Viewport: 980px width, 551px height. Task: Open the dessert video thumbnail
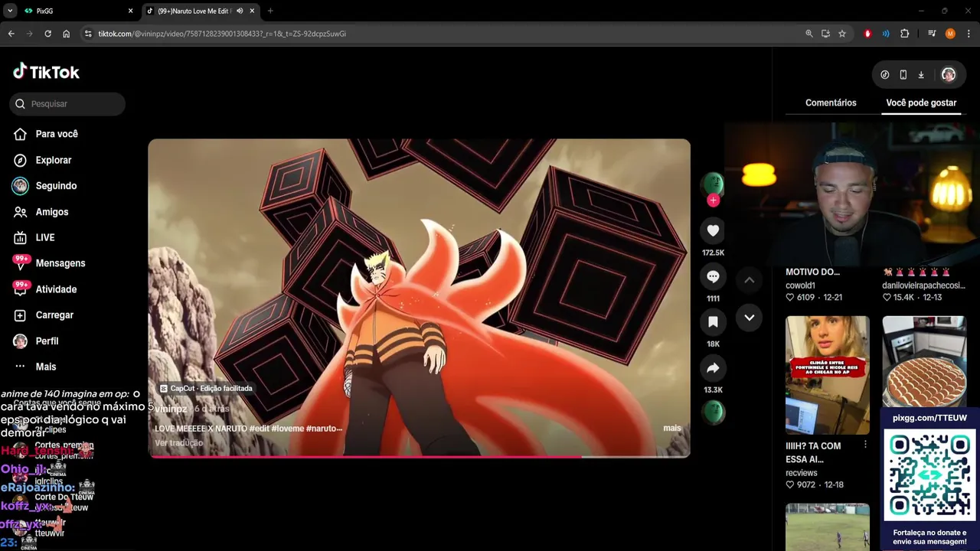tap(924, 361)
